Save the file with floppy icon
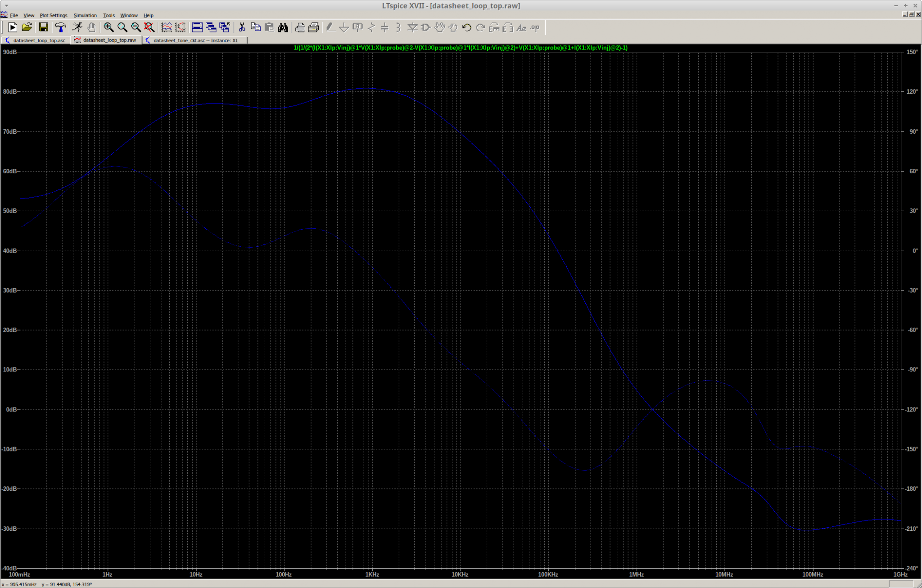Image resolution: width=922 pixels, height=588 pixels. tap(43, 27)
